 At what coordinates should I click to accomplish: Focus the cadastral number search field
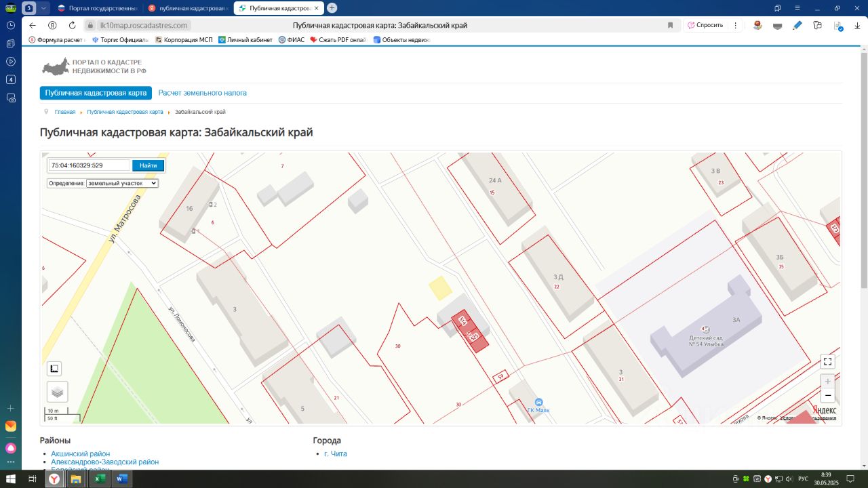coord(89,165)
